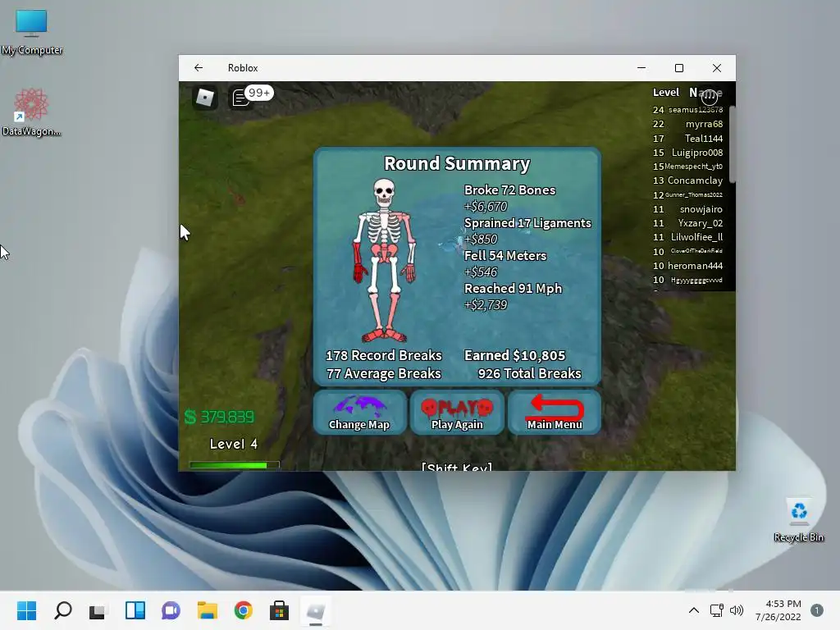
Task: Click the $379,839 cash display
Action: click(x=219, y=417)
